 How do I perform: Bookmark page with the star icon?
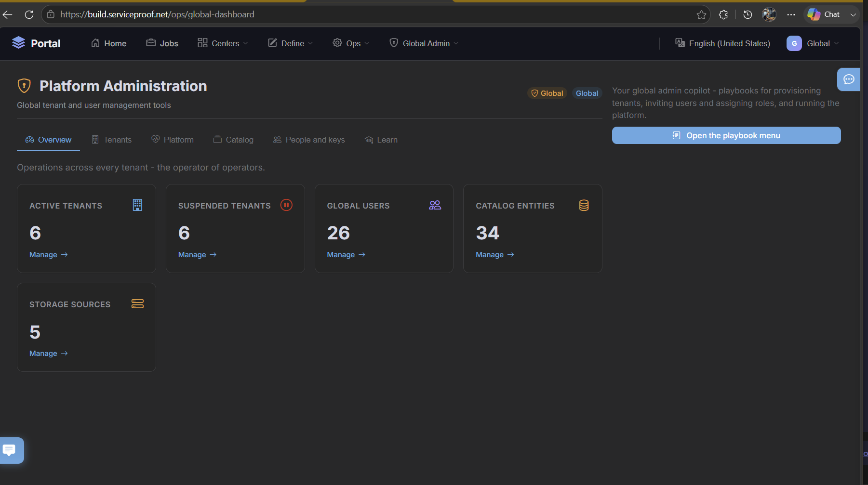pyautogui.click(x=701, y=14)
